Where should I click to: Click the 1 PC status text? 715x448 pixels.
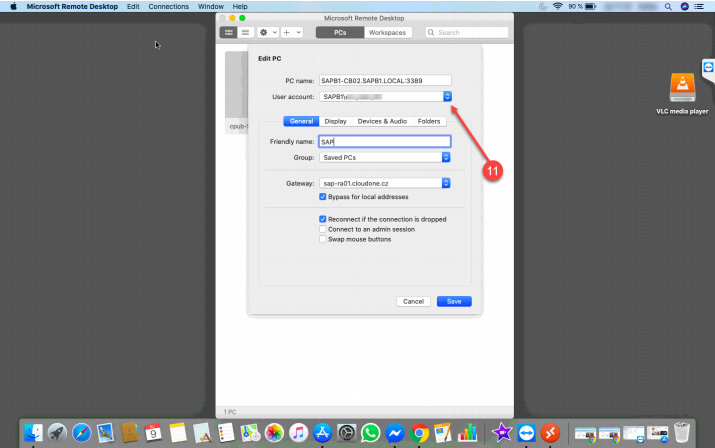pos(230,412)
